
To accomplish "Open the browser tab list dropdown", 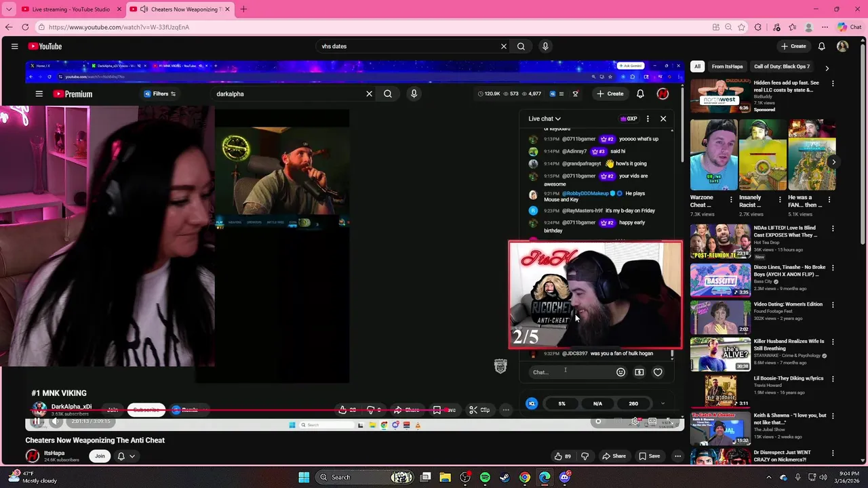I will (9, 9).
